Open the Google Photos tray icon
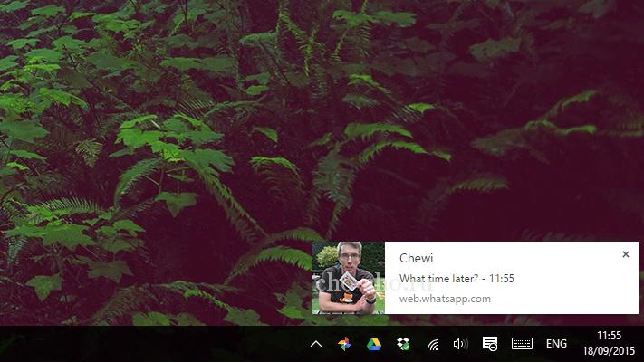 [344, 344]
